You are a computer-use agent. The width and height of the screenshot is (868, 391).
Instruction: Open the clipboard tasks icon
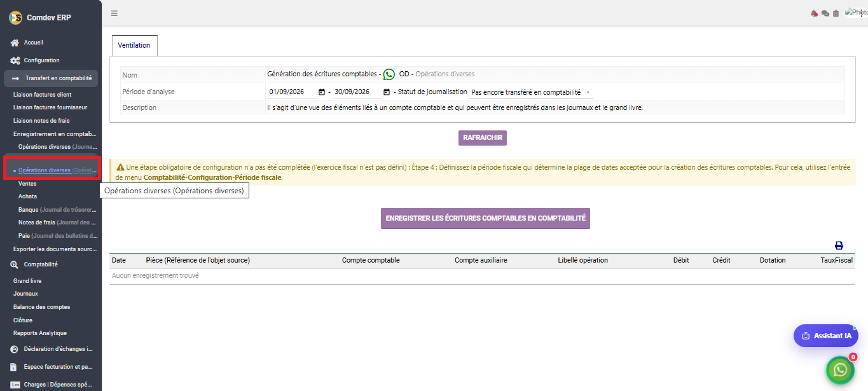click(836, 13)
